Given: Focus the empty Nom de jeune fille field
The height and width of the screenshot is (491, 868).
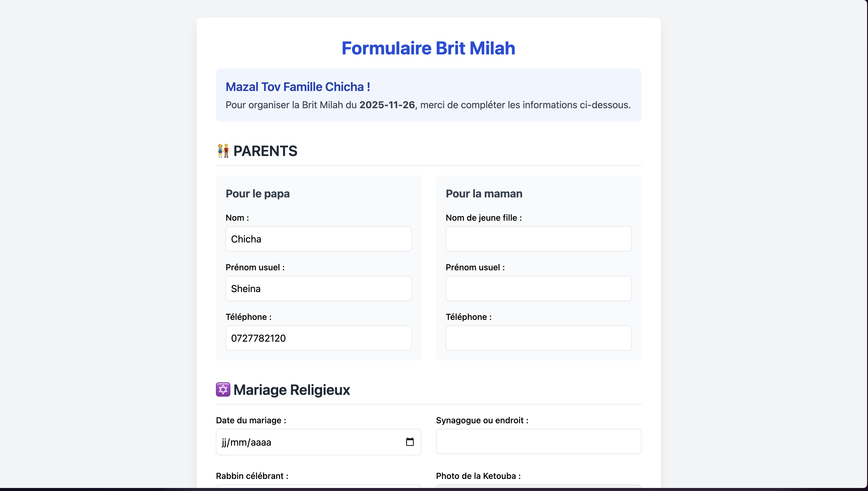Looking at the screenshot, I should 538,239.
